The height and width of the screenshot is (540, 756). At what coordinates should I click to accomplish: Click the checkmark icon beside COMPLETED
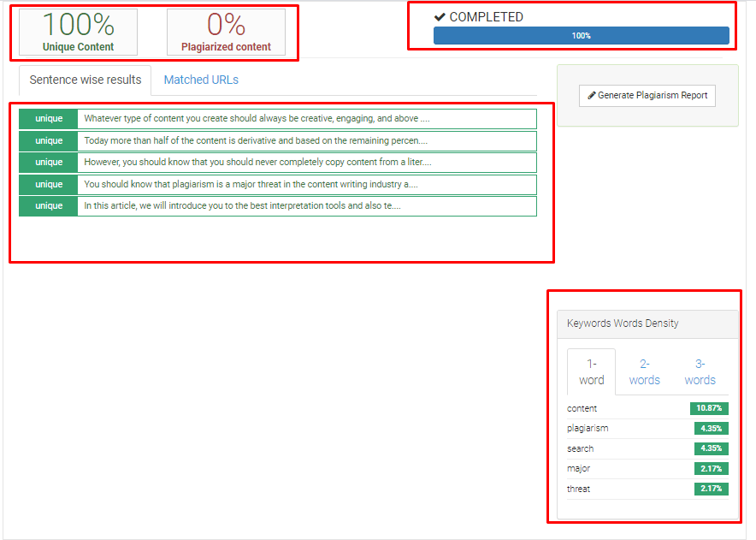[x=440, y=17]
